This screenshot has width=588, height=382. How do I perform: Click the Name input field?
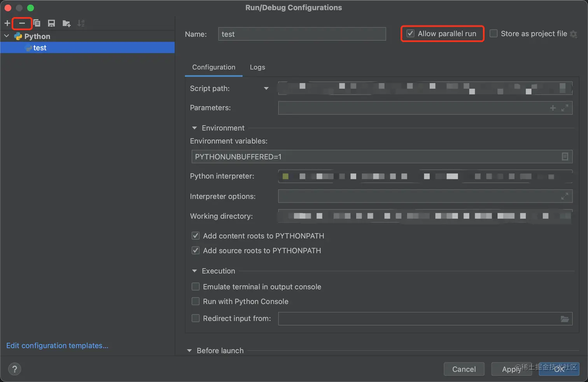coord(302,34)
